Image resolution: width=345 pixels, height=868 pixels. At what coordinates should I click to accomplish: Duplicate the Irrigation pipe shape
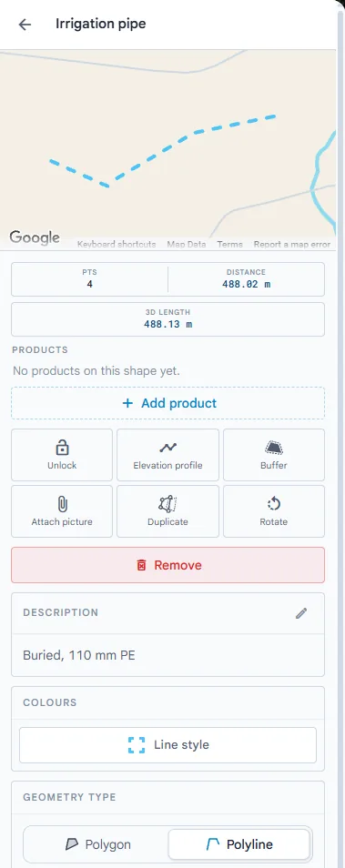pyautogui.click(x=167, y=511)
